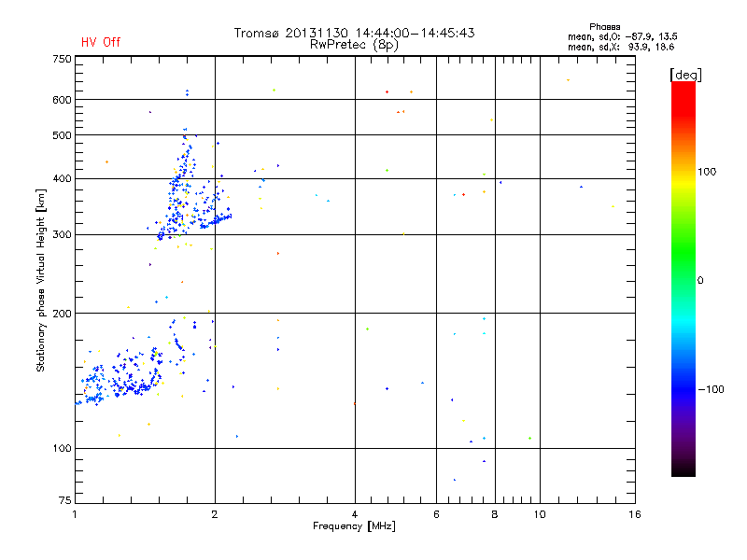Image resolution: width=747 pixels, height=560 pixels.
Task: Click the x-axis '8' tick label
Action: 495,514
